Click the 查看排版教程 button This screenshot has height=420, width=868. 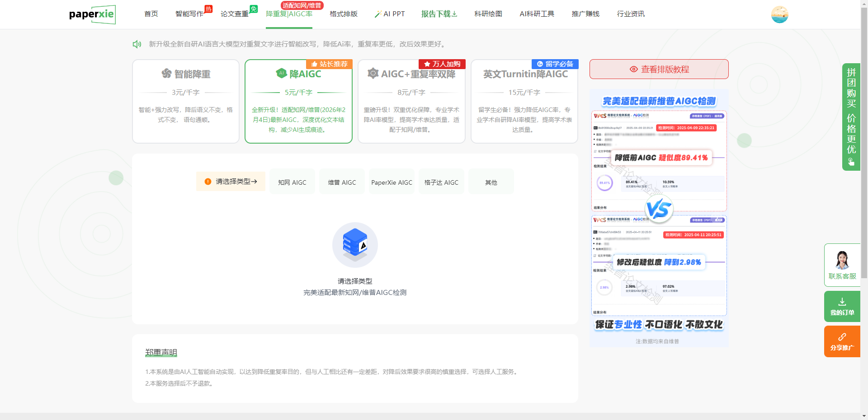tap(659, 69)
